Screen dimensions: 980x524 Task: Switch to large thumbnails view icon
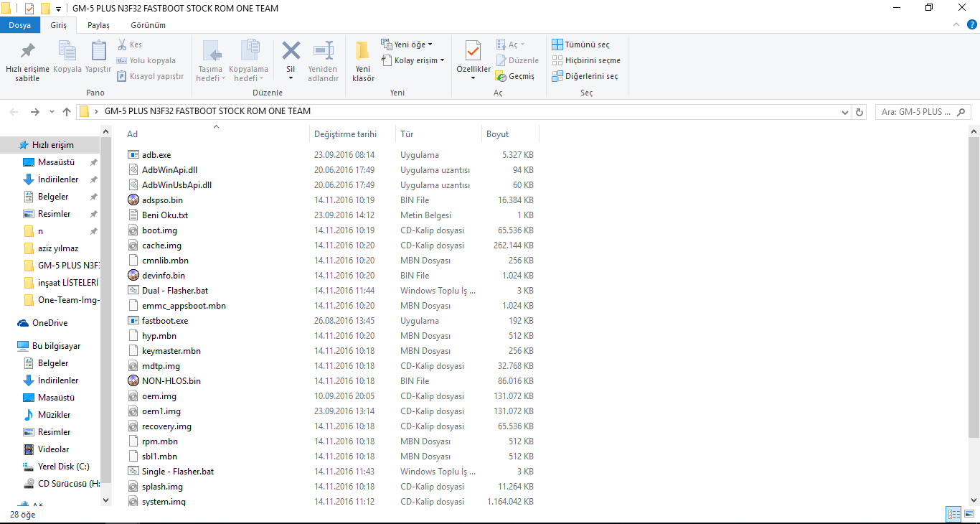969,514
